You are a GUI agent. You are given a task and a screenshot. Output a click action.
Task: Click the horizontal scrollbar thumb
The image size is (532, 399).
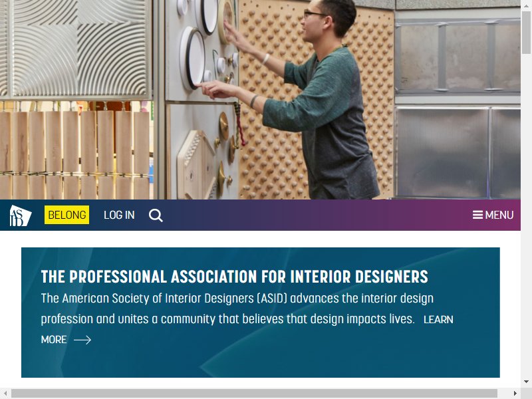tap(255, 393)
